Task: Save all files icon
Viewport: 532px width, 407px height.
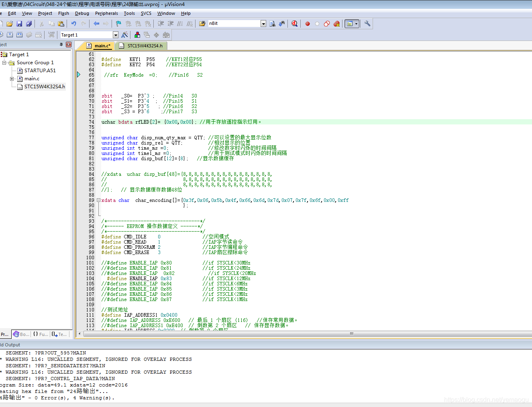Action: pos(29,24)
